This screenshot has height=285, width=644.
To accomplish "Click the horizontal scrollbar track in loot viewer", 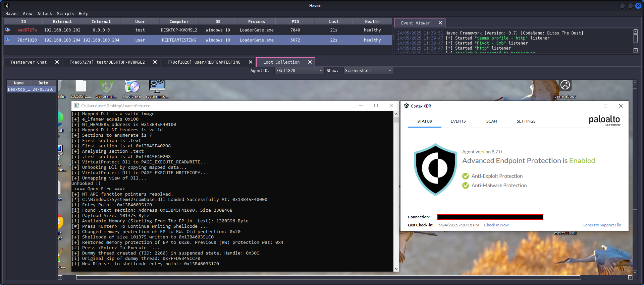I will click(x=328, y=277).
